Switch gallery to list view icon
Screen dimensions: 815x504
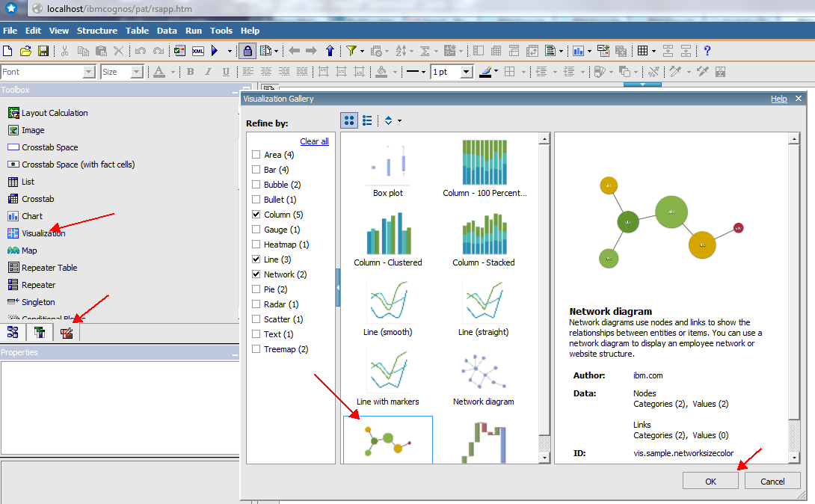coord(367,120)
